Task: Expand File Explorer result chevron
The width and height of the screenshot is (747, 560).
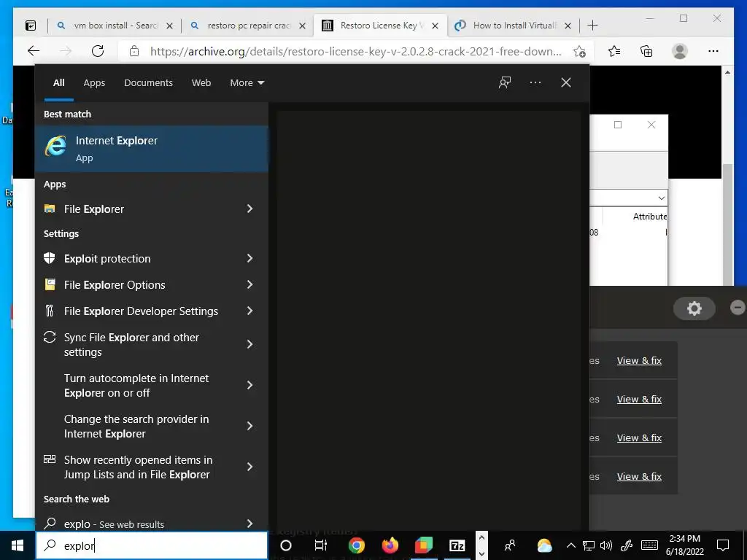Action: point(249,209)
